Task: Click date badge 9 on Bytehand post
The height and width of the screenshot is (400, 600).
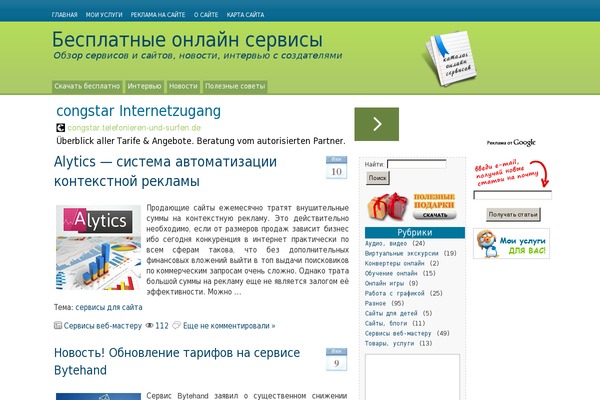Action: pyautogui.click(x=336, y=359)
